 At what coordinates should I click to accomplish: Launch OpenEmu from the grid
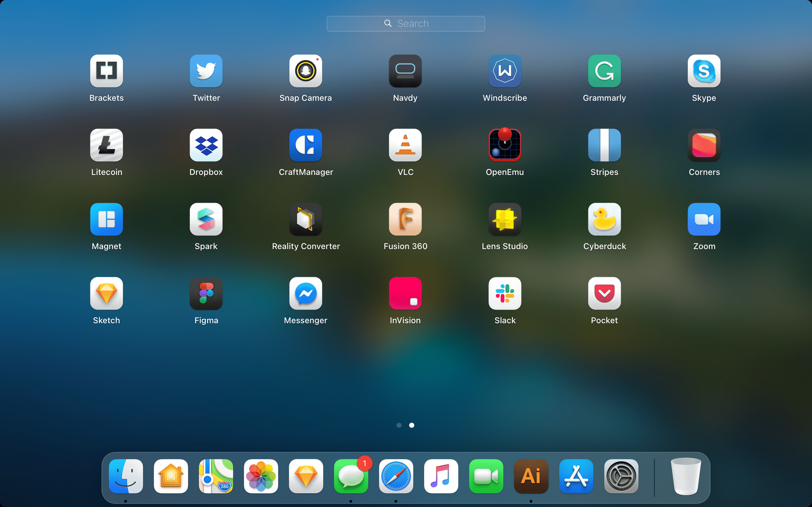(x=505, y=145)
